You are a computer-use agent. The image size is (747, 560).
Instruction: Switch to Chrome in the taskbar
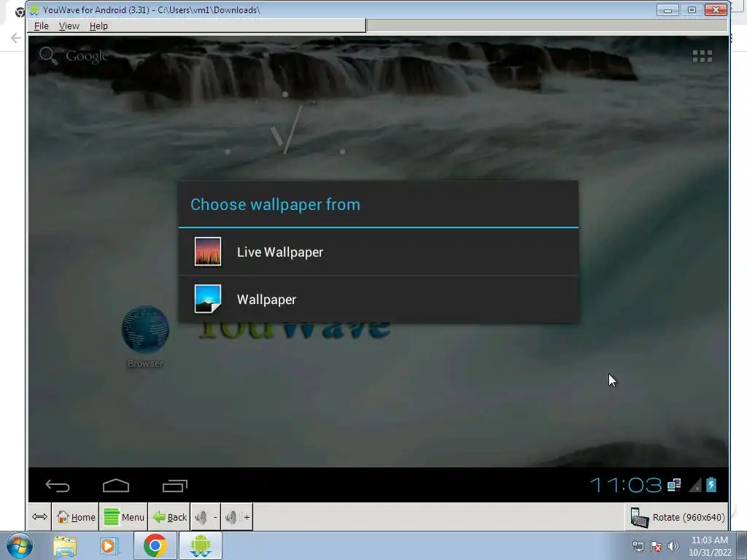point(155,545)
